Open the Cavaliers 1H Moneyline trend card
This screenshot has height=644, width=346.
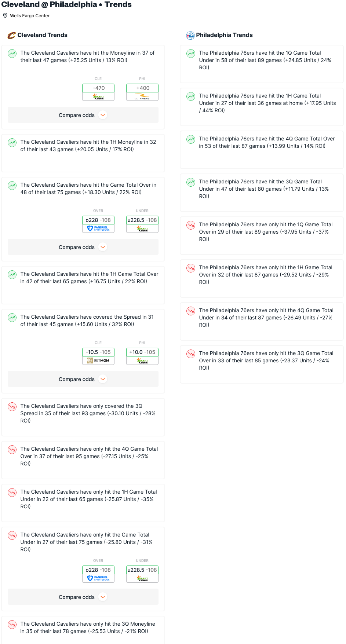coord(83,153)
